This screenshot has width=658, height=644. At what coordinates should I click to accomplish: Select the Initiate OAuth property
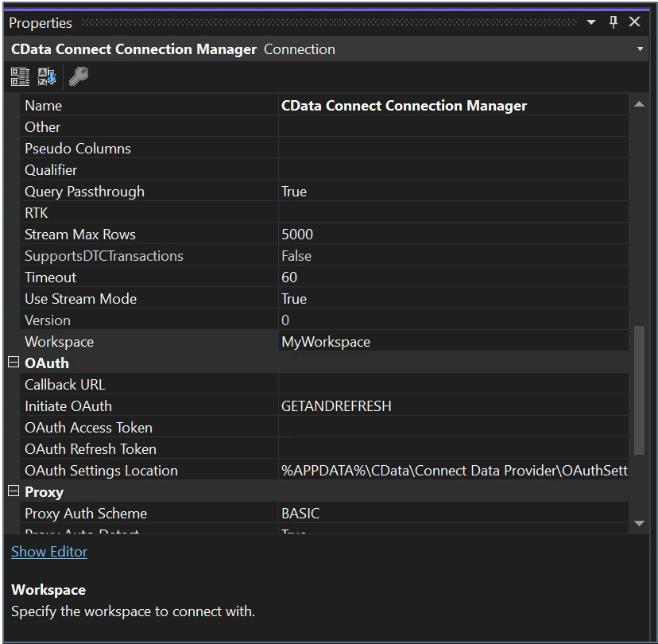(149, 406)
